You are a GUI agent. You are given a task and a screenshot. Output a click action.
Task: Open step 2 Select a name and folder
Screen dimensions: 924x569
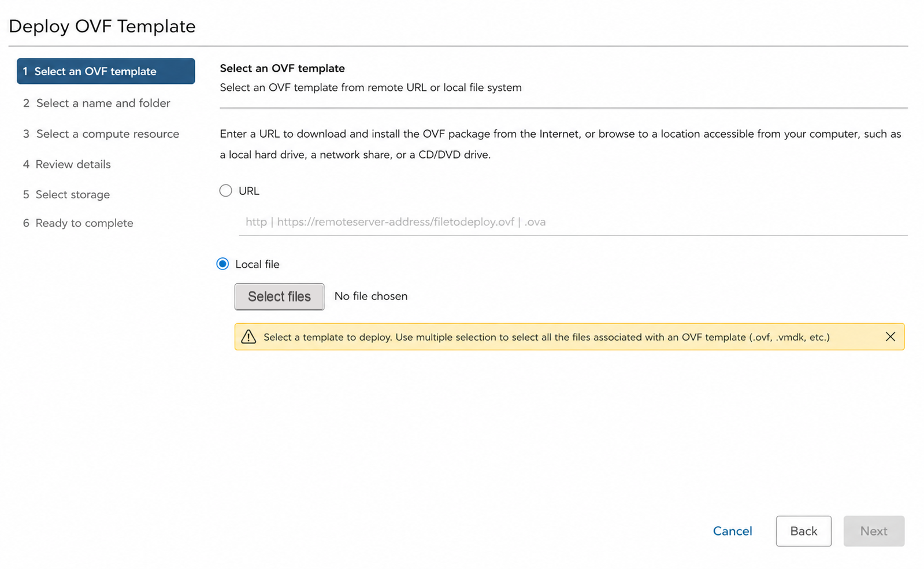point(97,103)
